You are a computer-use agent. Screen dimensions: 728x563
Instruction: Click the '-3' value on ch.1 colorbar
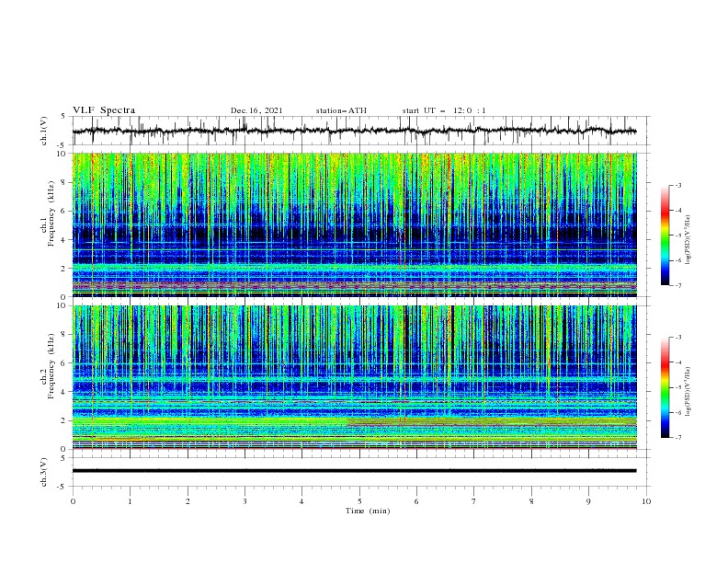tap(677, 185)
